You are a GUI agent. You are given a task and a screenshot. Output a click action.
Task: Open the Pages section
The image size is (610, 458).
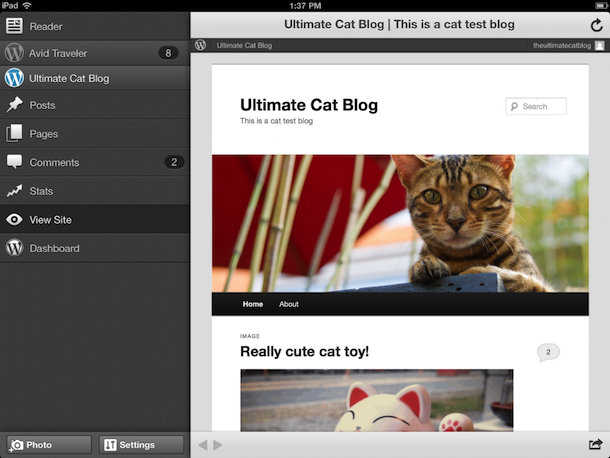pos(95,134)
